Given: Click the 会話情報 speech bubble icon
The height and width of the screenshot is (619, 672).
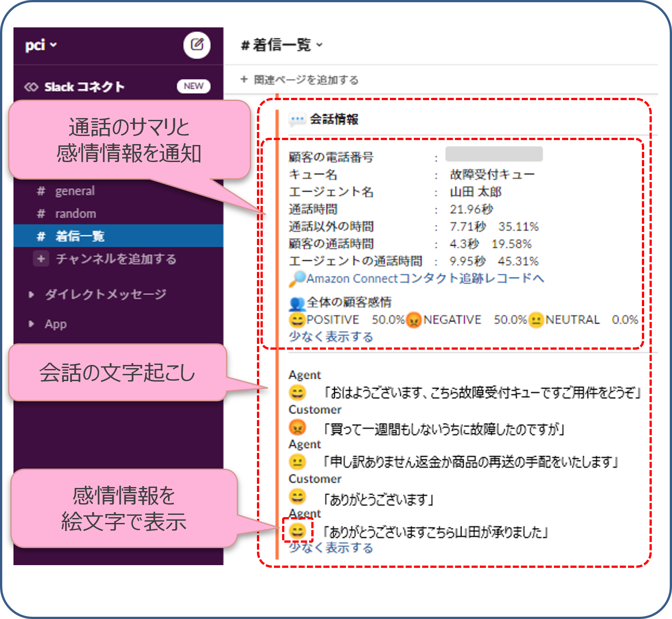Looking at the screenshot, I should click(x=297, y=120).
